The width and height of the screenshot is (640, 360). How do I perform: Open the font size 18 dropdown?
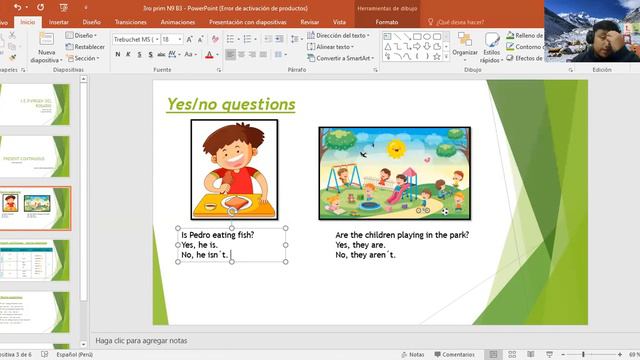pyautogui.click(x=180, y=39)
